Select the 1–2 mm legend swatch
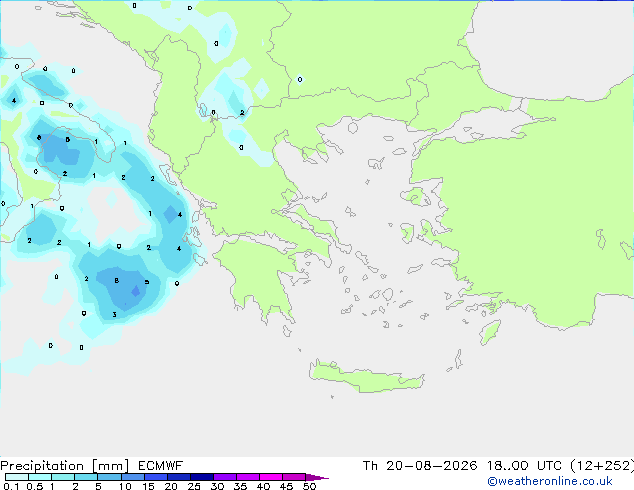The width and height of the screenshot is (634, 490). pyautogui.click(x=63, y=477)
